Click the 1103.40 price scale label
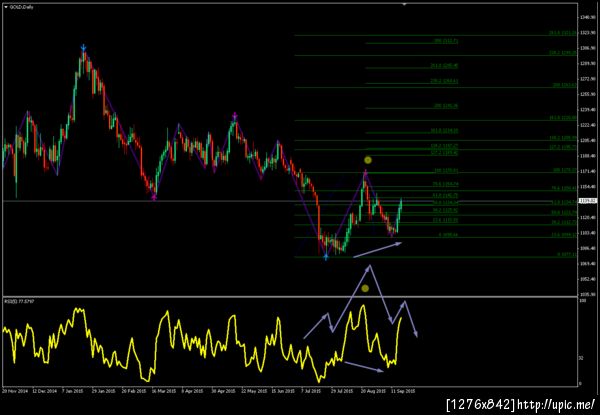This screenshot has width=600, height=415. click(x=586, y=233)
